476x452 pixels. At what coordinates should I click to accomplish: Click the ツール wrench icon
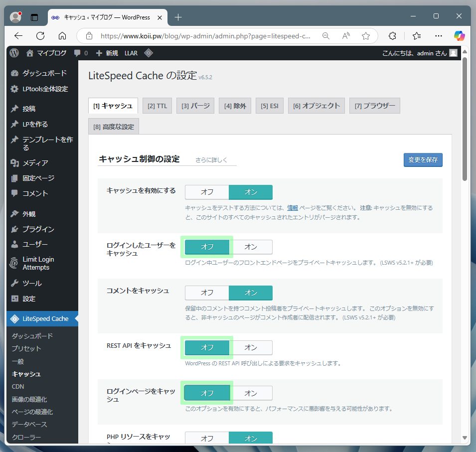click(14, 283)
